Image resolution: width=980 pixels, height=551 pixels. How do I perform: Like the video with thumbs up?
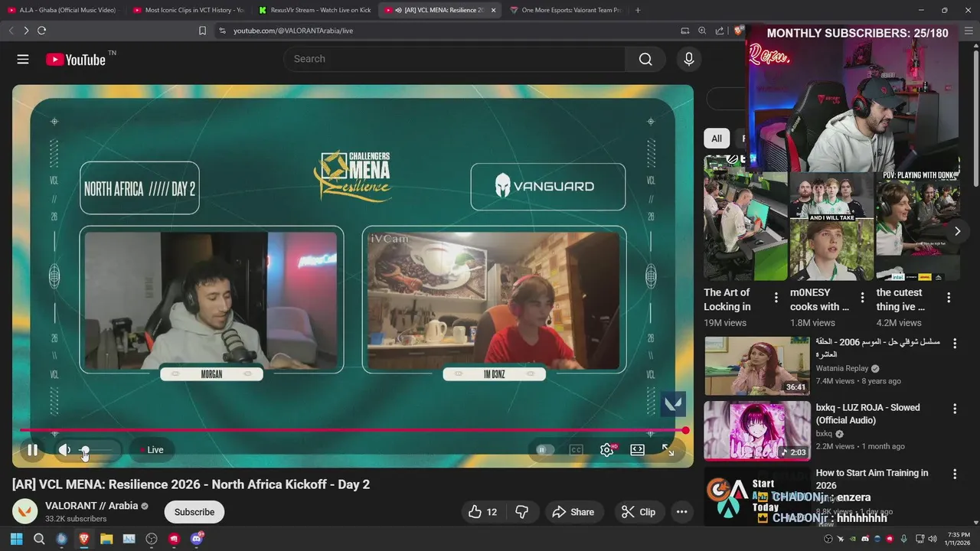tap(482, 512)
